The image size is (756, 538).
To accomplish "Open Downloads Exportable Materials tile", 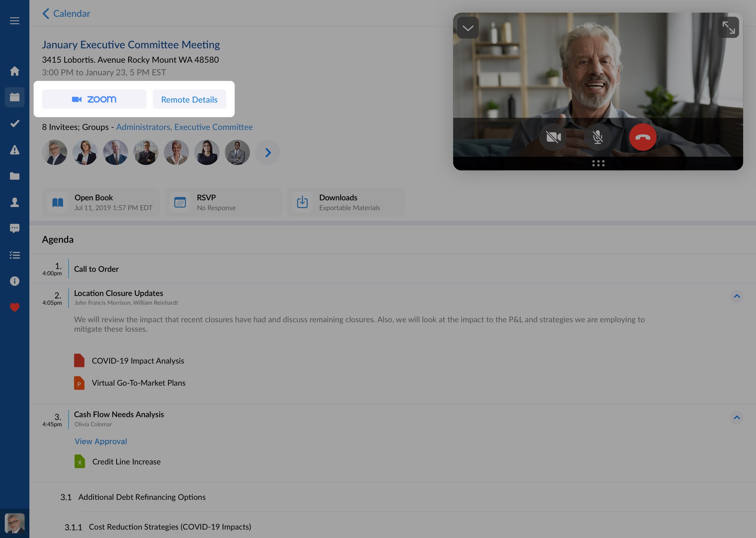I will point(345,202).
